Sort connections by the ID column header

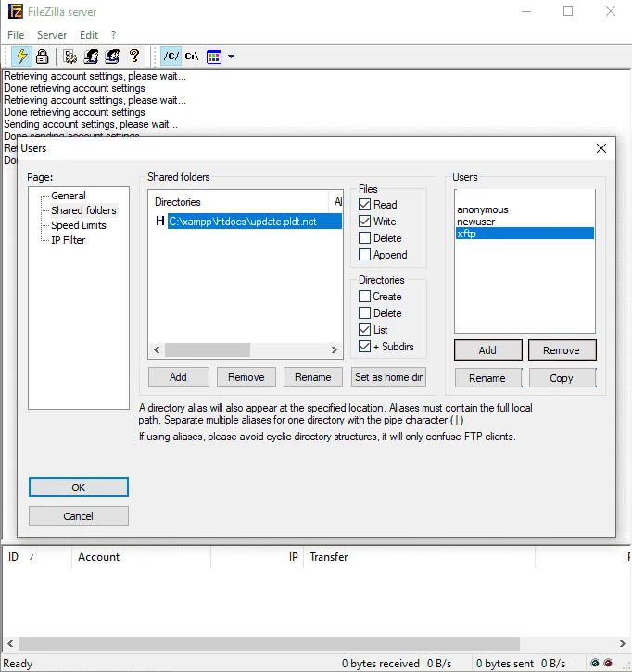[37, 557]
